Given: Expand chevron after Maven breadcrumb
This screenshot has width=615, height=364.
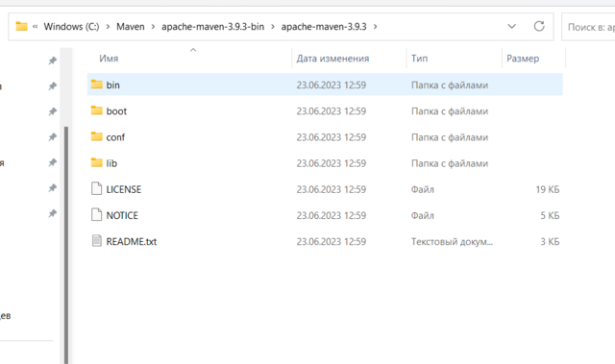Looking at the screenshot, I should pos(153,27).
